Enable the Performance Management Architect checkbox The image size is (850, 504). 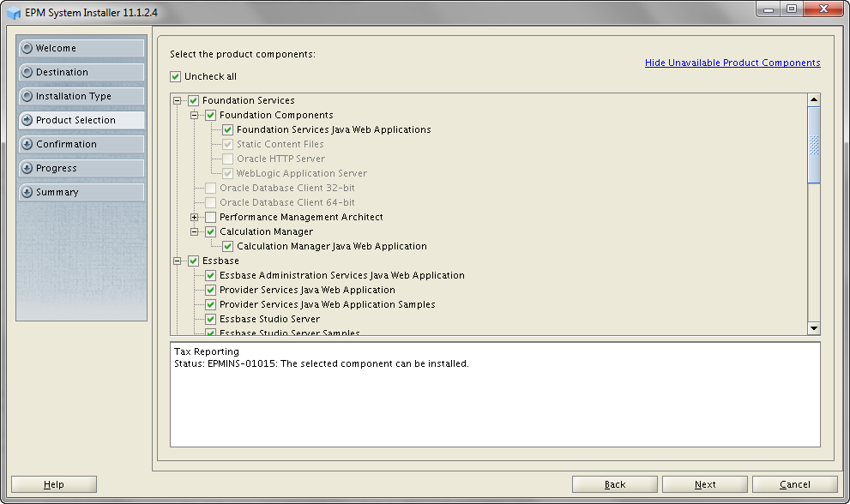pyautogui.click(x=211, y=218)
